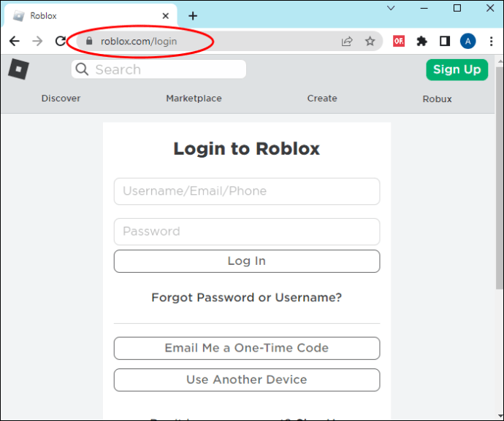Focus the Password field
Screen dimensions: 504x421
click(247, 231)
